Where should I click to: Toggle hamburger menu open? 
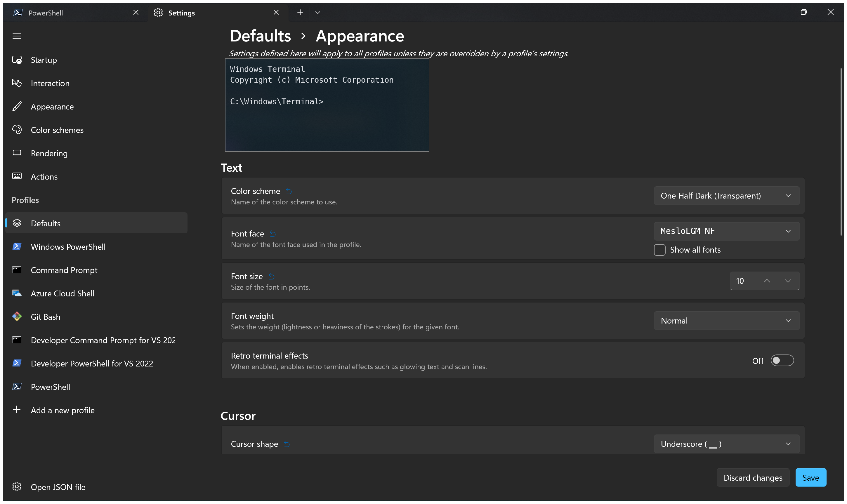pyautogui.click(x=17, y=36)
